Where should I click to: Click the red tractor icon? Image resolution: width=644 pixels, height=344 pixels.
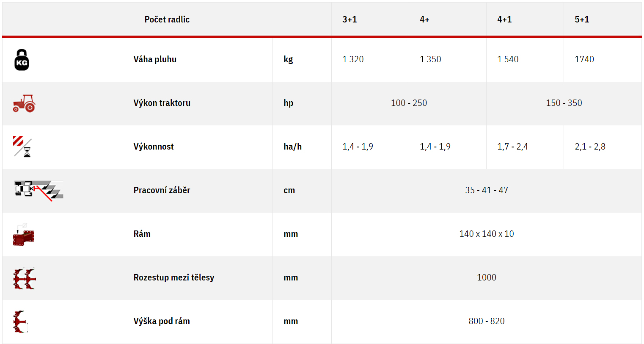coord(24,103)
